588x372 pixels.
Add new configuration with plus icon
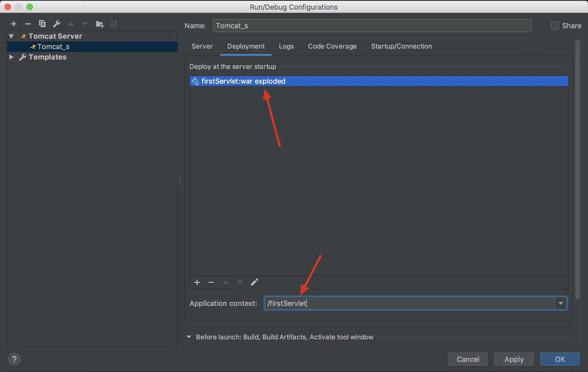14,24
